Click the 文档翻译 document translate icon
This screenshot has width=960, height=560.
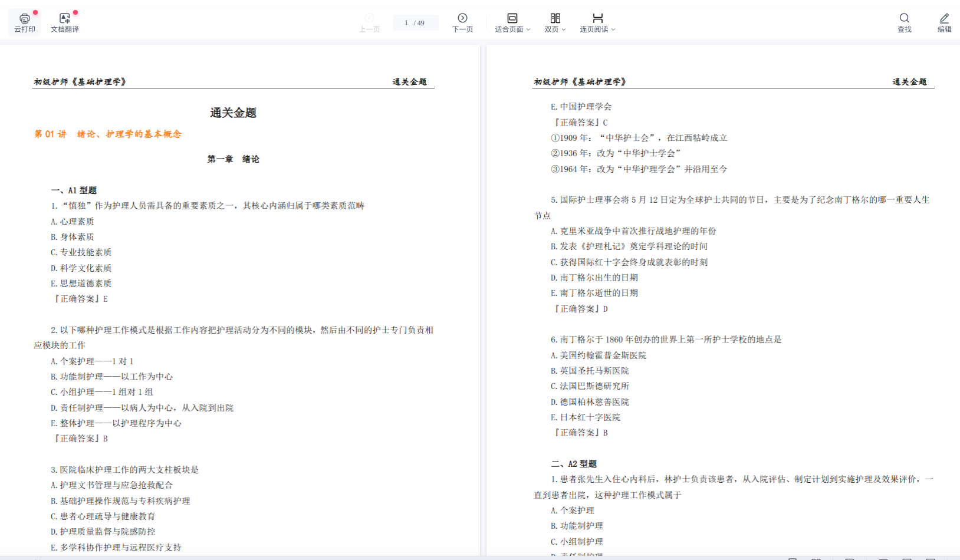tap(64, 22)
